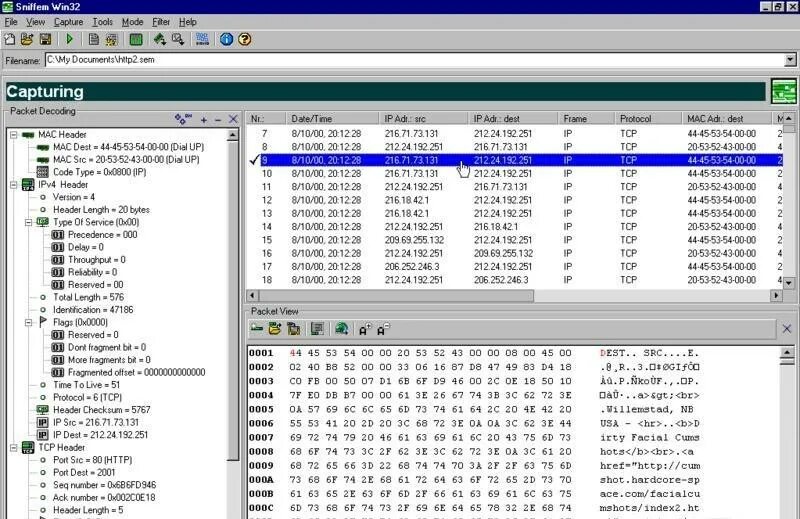Open the Mode menu
800x519 pixels.
coord(132,22)
